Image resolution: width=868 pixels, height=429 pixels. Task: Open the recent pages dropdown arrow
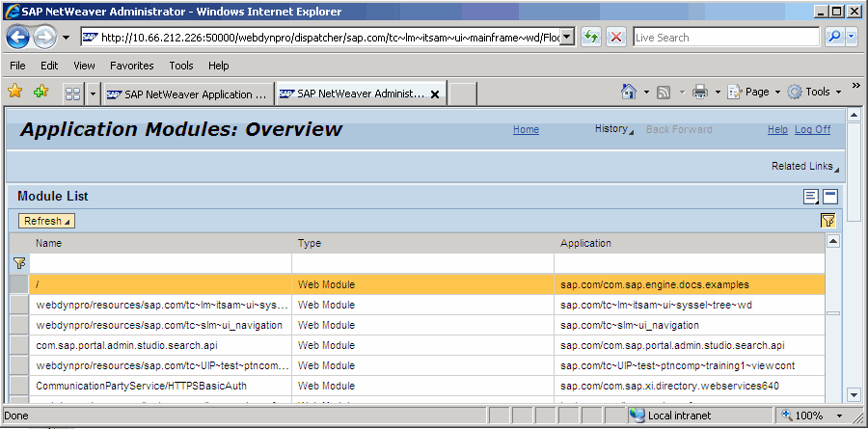coord(67,38)
